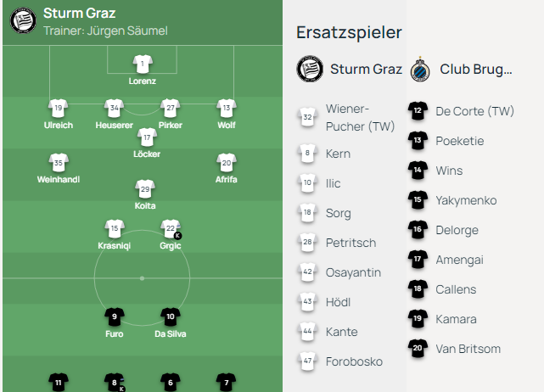Open the Club Brug... substitutes column heading

tap(476, 69)
